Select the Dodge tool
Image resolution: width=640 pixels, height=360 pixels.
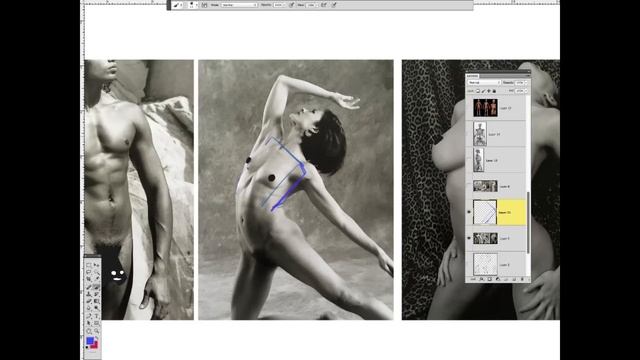click(x=97, y=308)
